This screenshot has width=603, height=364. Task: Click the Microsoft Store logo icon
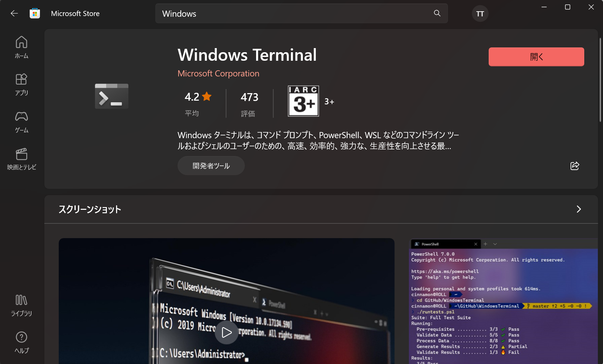35,14
